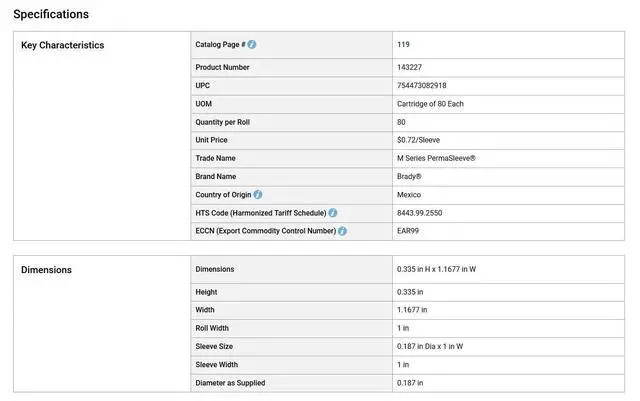Viewport: 640px width, 401px height.
Task: Click the M Series PermaSleeve trade name
Action: [436, 158]
